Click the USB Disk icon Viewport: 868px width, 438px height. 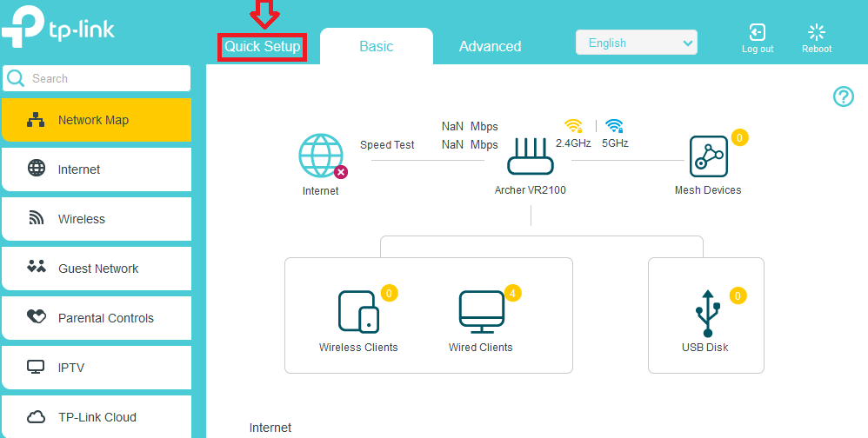pos(707,313)
